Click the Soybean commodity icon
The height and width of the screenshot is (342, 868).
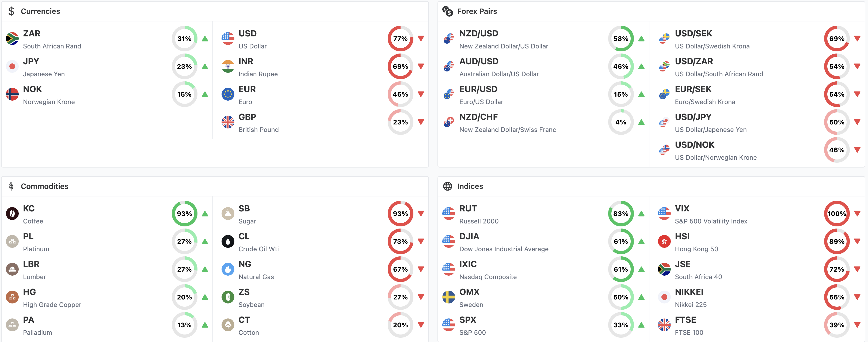coord(228,297)
